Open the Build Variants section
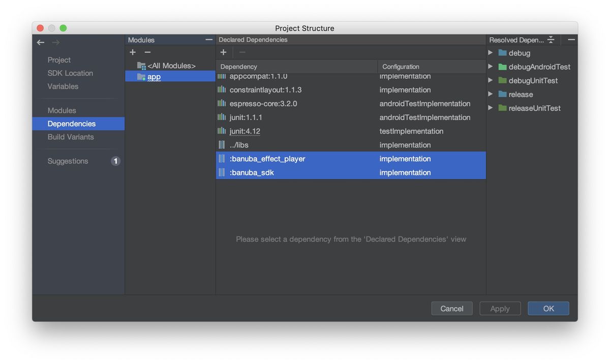Viewport: 610px width, 364px height. pyautogui.click(x=71, y=137)
